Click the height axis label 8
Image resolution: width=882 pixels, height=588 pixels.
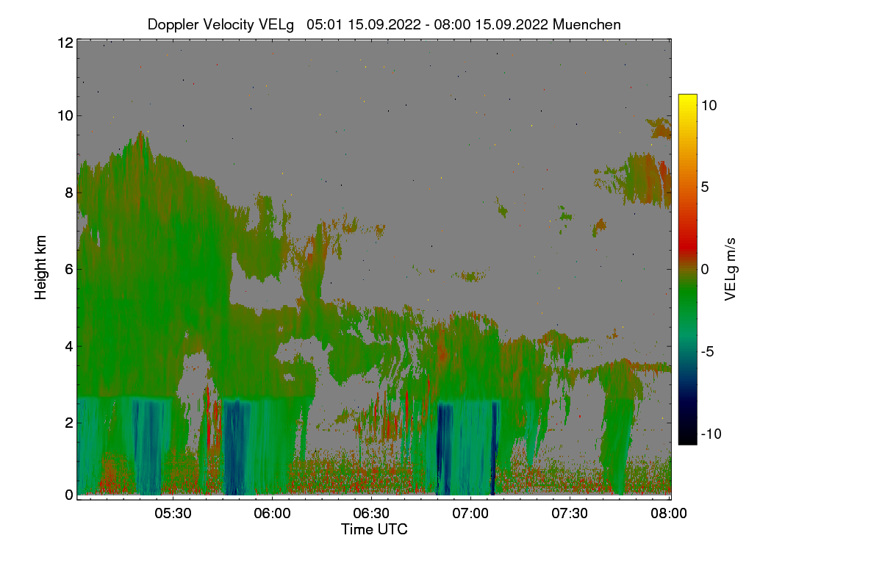pyautogui.click(x=69, y=193)
